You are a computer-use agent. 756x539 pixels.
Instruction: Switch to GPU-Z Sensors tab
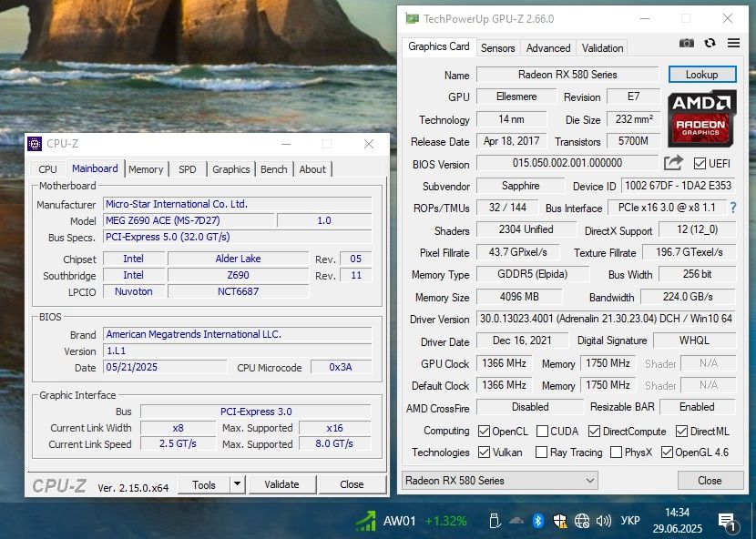tap(497, 48)
